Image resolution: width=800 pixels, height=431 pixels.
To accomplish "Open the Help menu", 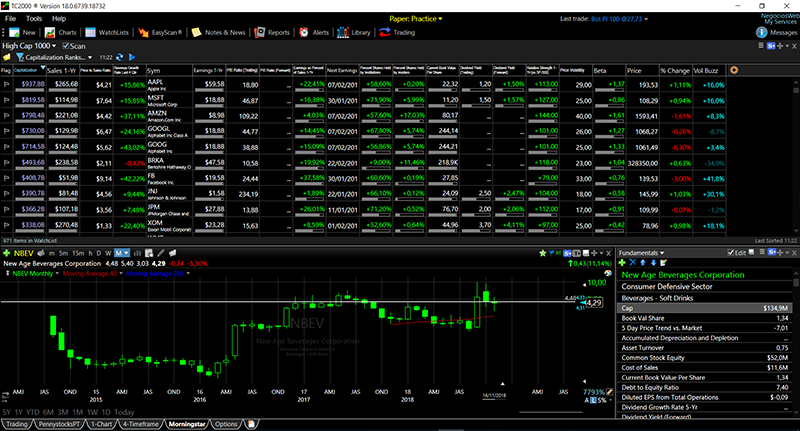I will click(59, 18).
